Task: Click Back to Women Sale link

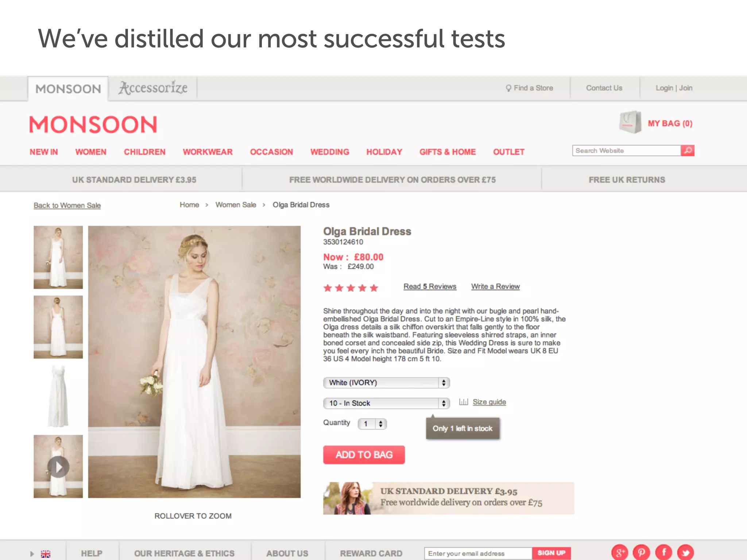Action: click(x=67, y=205)
